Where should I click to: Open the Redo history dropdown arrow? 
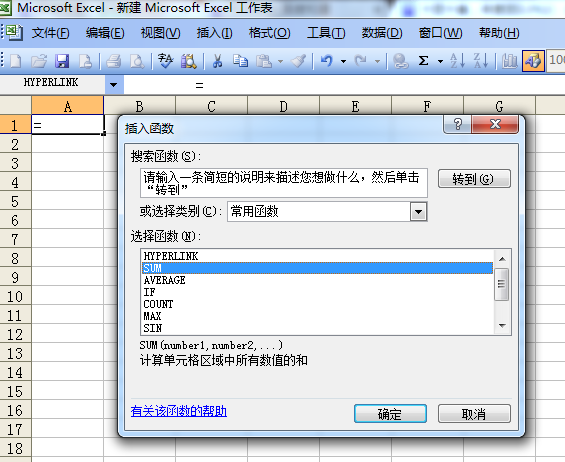(x=377, y=62)
